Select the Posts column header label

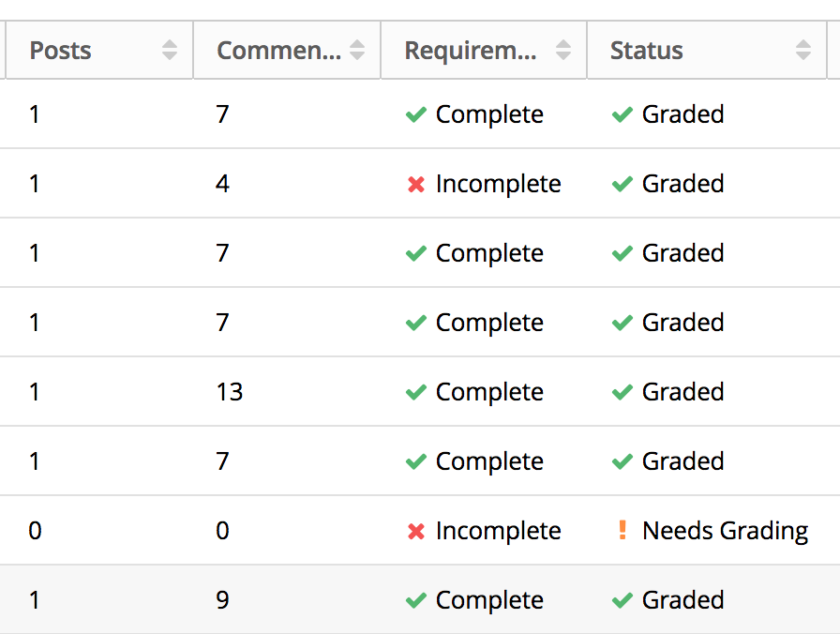(61, 51)
